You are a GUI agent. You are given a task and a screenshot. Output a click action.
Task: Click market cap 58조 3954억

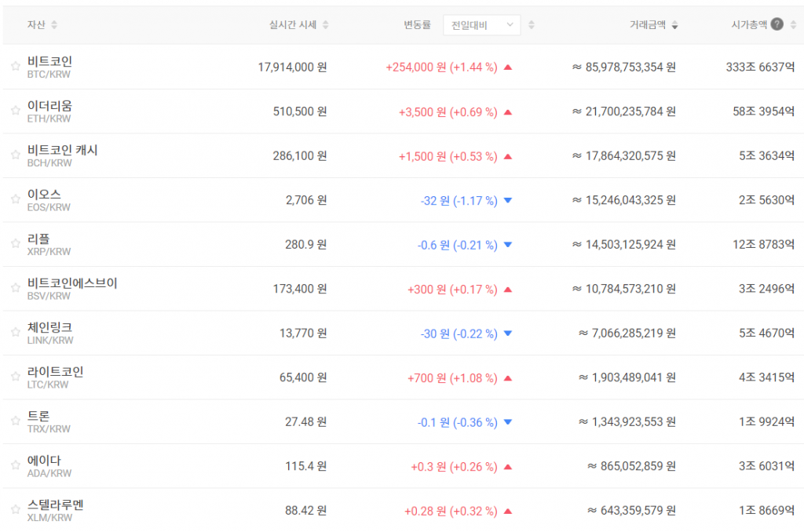pyautogui.click(x=764, y=111)
